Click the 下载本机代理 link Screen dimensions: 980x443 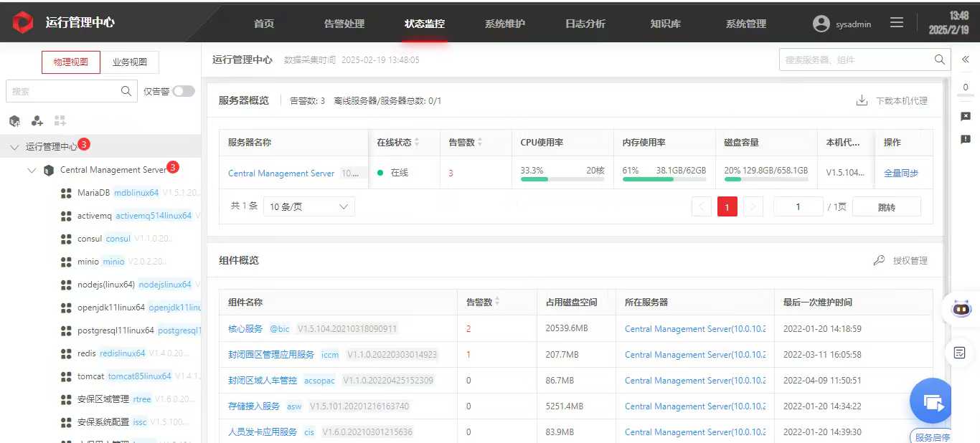click(902, 101)
